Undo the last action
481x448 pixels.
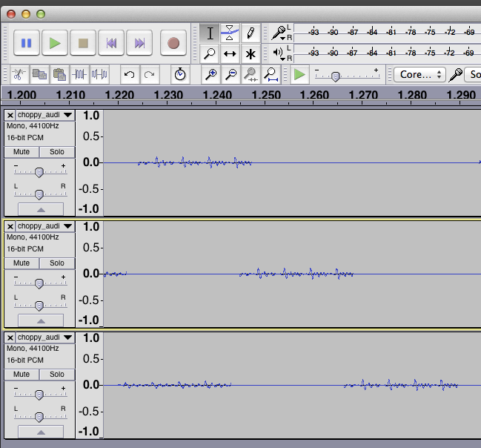point(130,74)
